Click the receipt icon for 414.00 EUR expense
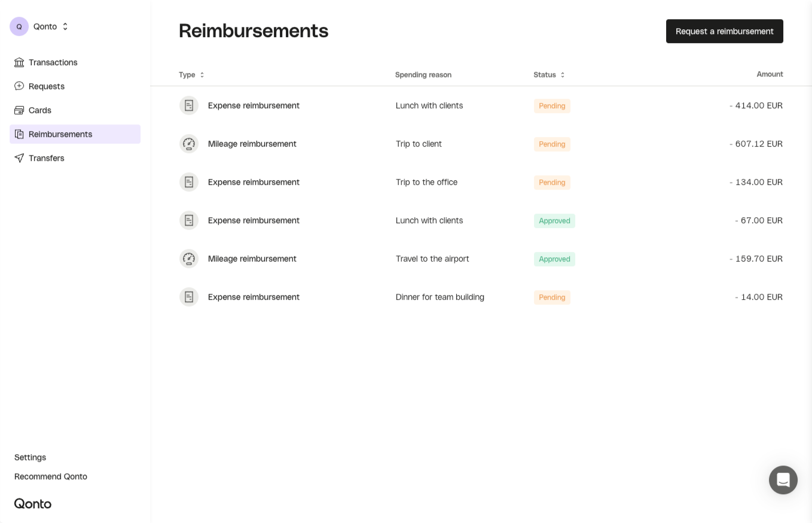This screenshot has width=812, height=523. pyautogui.click(x=189, y=105)
